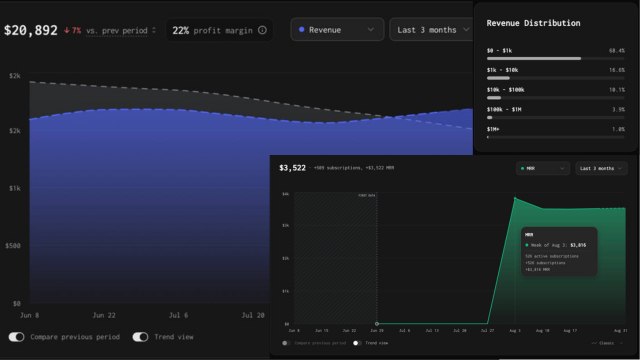Toggle Trend view on Revenue chart
Viewport: 640px width, 360px height.
click(140, 337)
